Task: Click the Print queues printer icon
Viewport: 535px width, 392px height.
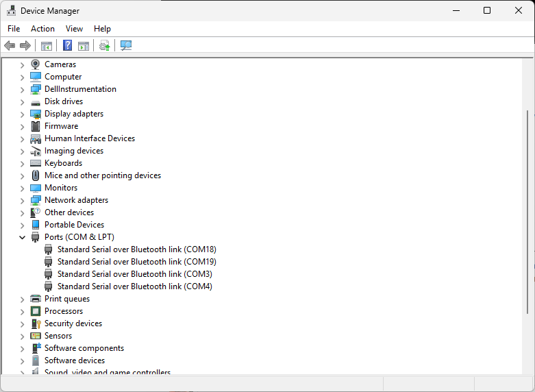Action: click(x=36, y=299)
